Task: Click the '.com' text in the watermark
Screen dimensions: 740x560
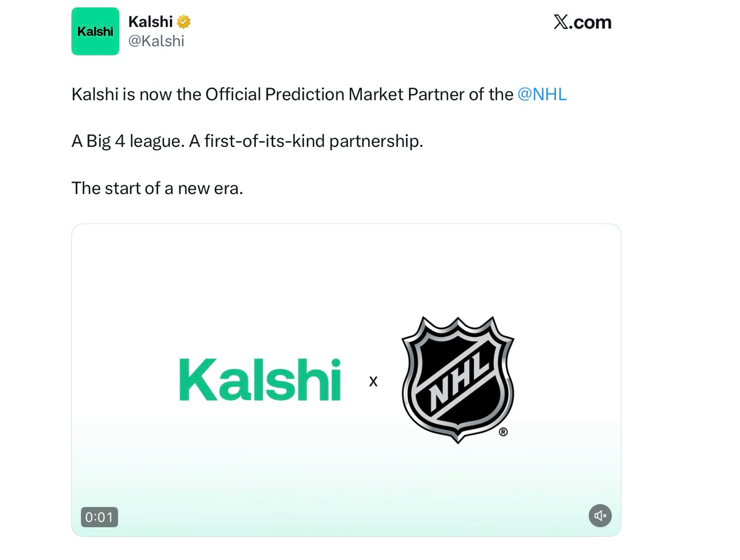Action: [x=590, y=22]
